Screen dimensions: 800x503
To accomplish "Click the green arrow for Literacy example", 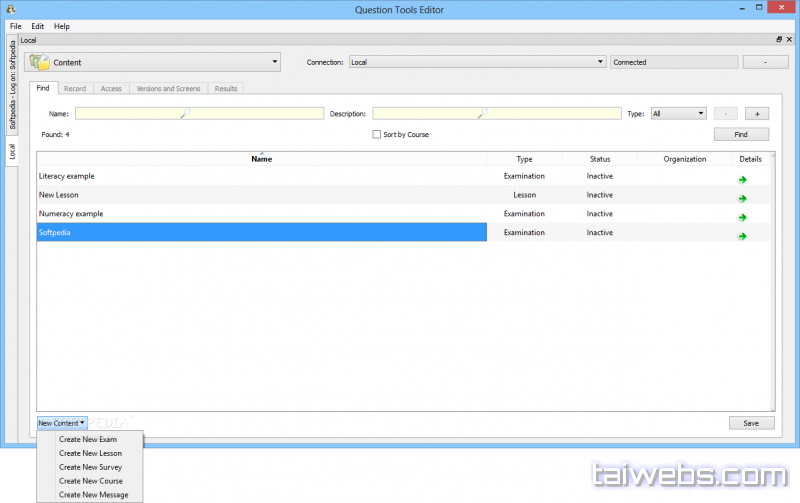I will click(743, 180).
